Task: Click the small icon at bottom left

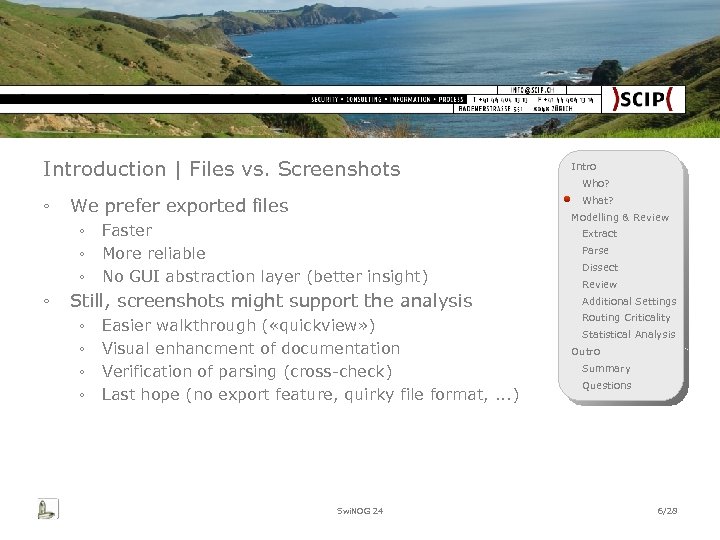Action: point(48,509)
